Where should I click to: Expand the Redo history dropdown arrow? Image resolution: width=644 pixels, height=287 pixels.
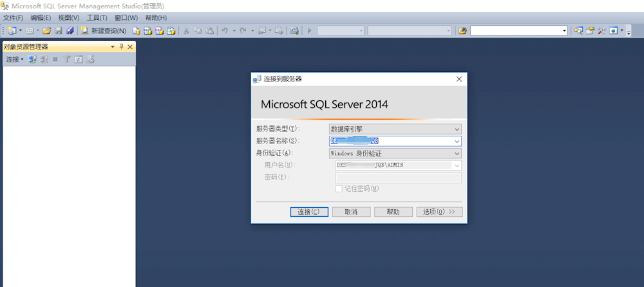(252, 30)
